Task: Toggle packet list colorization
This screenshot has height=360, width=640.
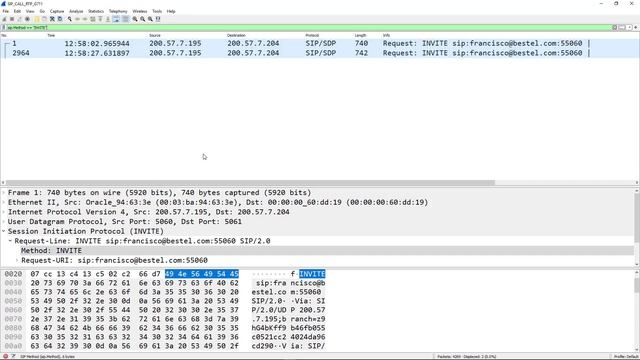Action: [x=125, y=19]
